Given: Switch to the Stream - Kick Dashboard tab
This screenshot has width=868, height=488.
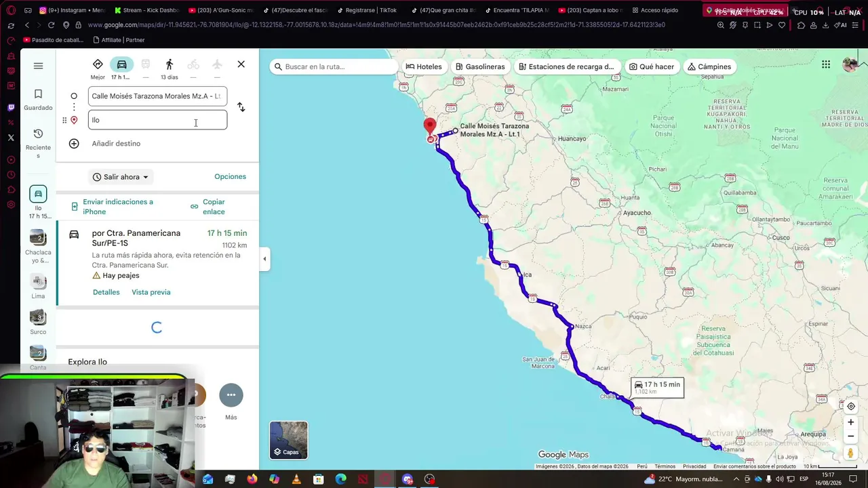Looking at the screenshot, I should [146, 10].
